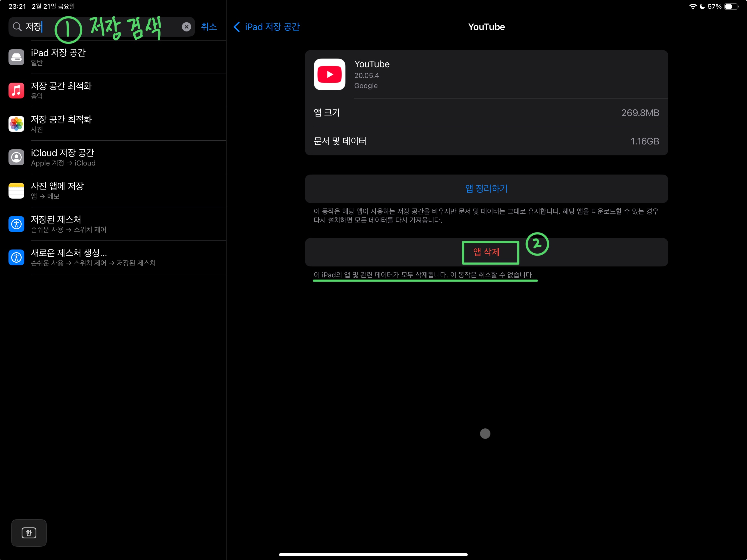
Task: Tap the Music app icon
Action: pos(16,91)
